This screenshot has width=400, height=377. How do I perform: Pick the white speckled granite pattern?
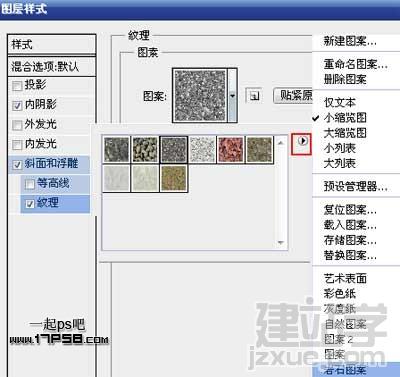click(202, 150)
